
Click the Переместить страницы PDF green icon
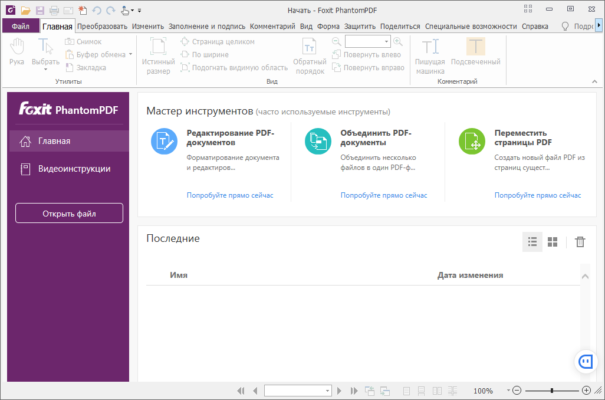pos(472,141)
